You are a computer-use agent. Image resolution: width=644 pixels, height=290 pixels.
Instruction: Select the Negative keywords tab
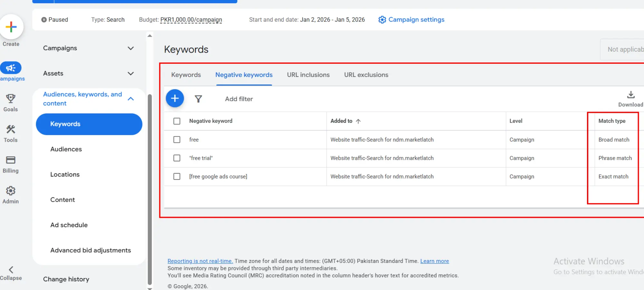(244, 75)
